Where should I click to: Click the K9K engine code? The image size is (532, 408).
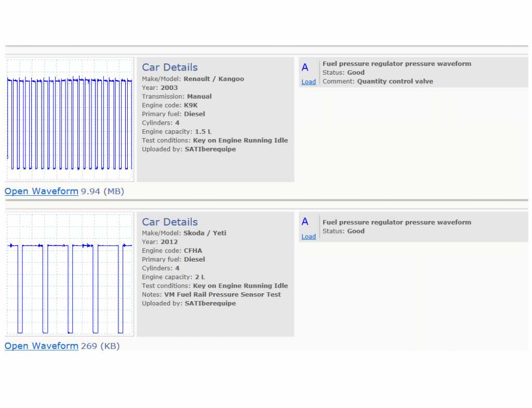pos(191,105)
